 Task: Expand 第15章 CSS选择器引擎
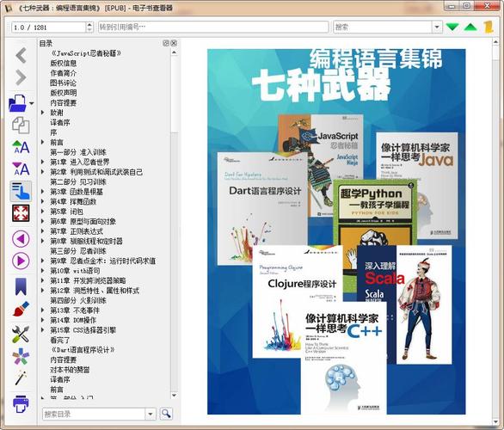coord(43,329)
